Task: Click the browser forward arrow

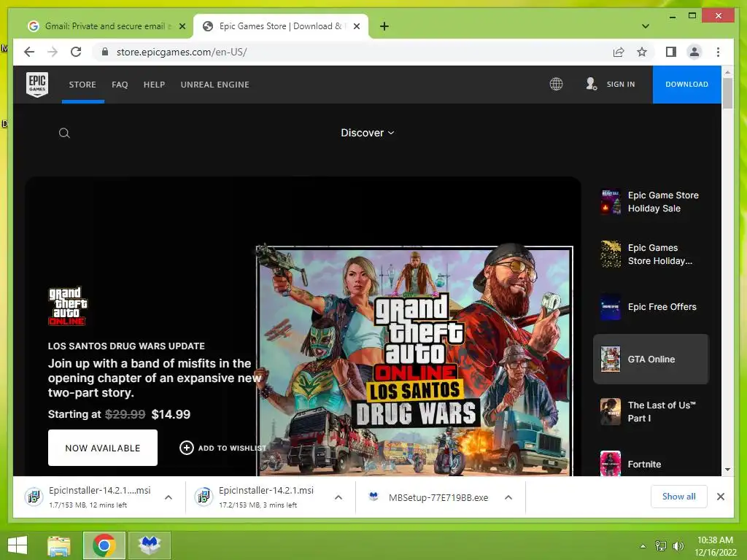Action: click(x=53, y=52)
